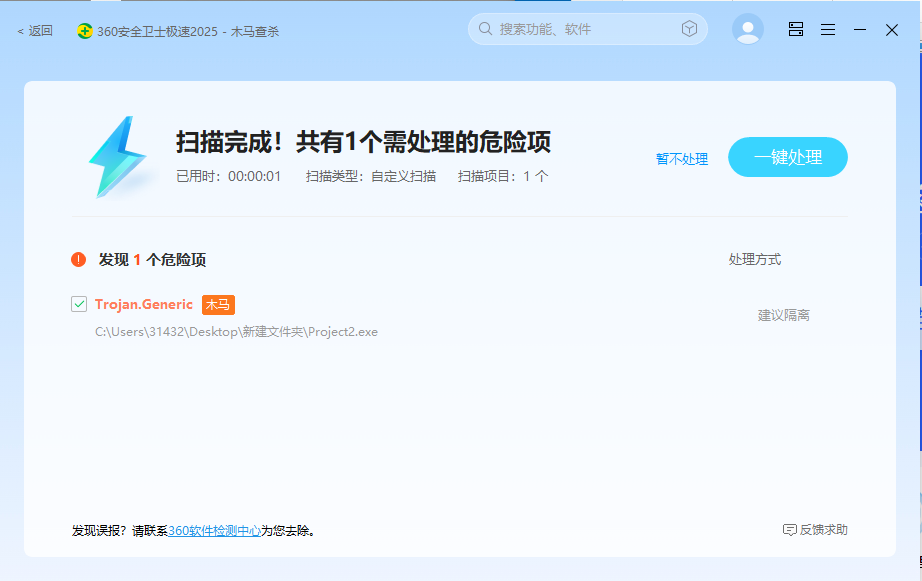Click the 一键处理 button

pos(787,157)
